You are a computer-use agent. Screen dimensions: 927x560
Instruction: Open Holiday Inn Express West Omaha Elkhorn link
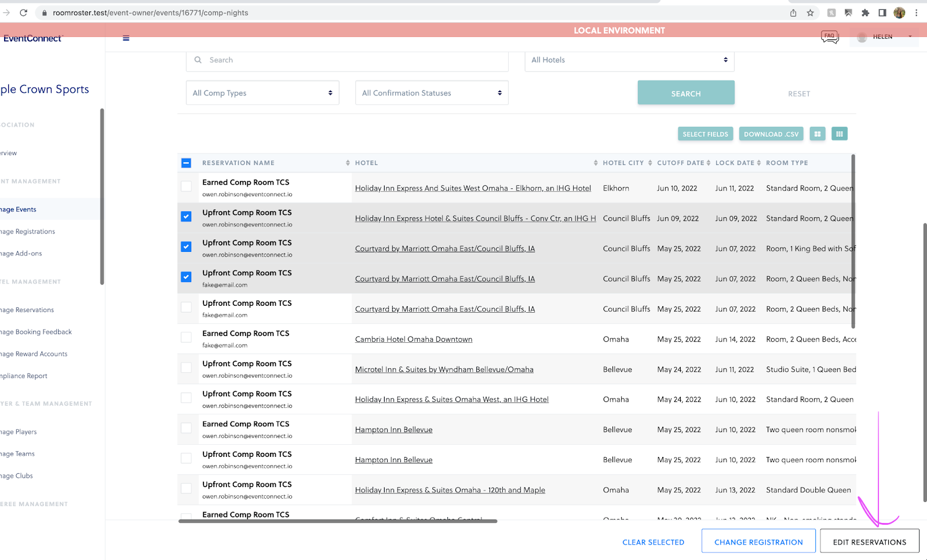pos(473,188)
